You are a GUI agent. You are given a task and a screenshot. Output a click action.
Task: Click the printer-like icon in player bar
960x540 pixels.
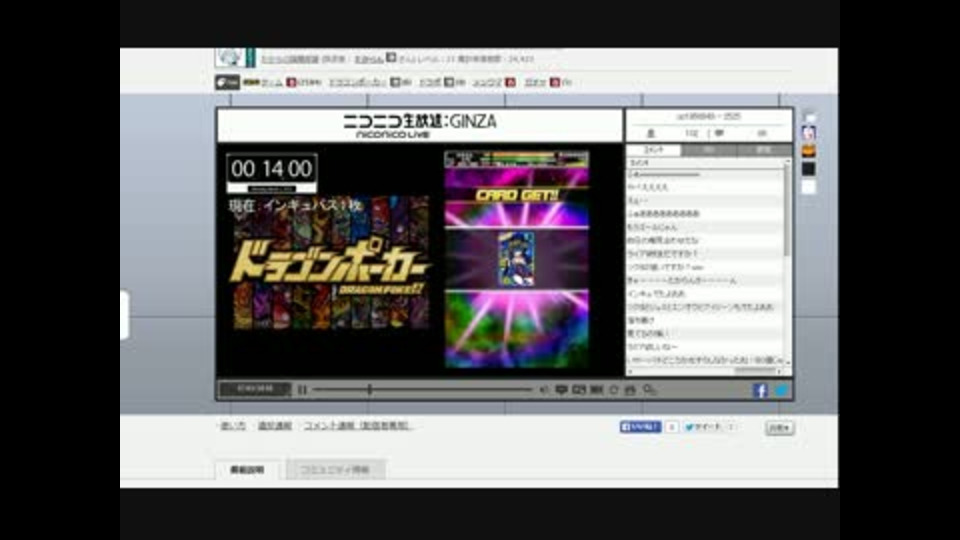click(630, 389)
